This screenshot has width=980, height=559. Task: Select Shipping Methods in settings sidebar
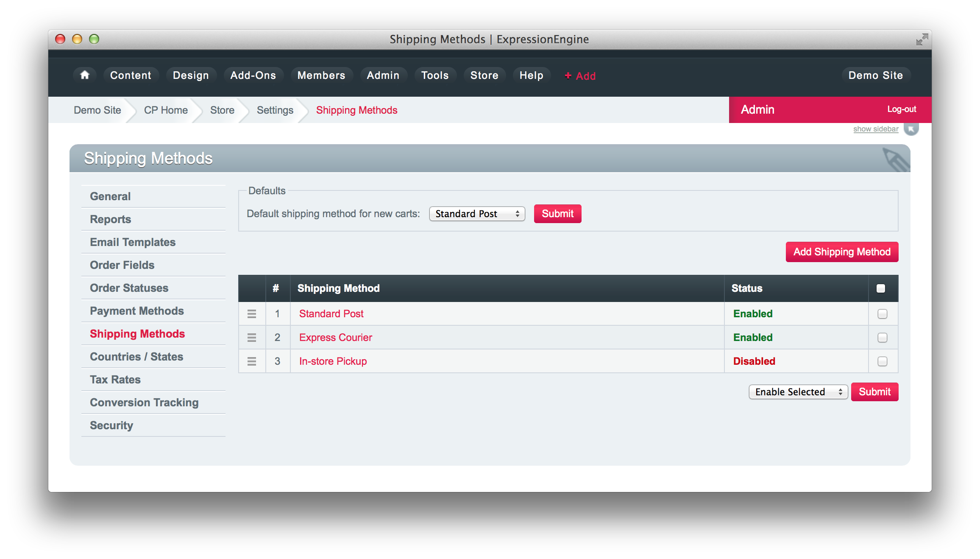tap(153, 334)
